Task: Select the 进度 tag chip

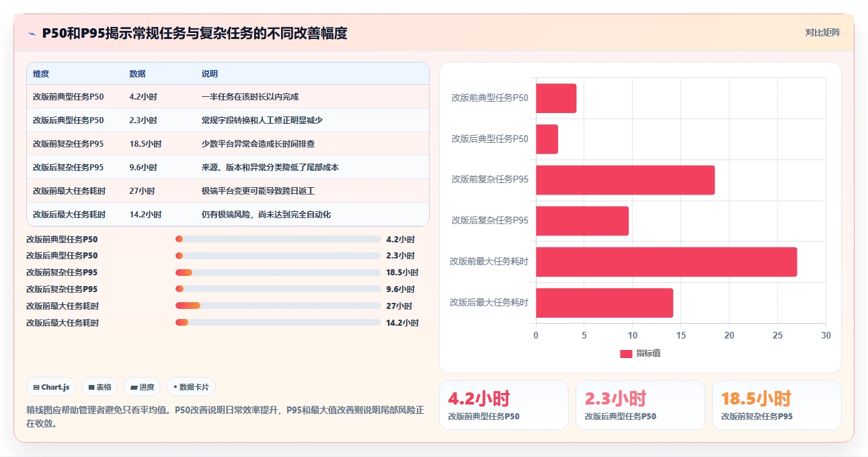Action: click(x=142, y=387)
